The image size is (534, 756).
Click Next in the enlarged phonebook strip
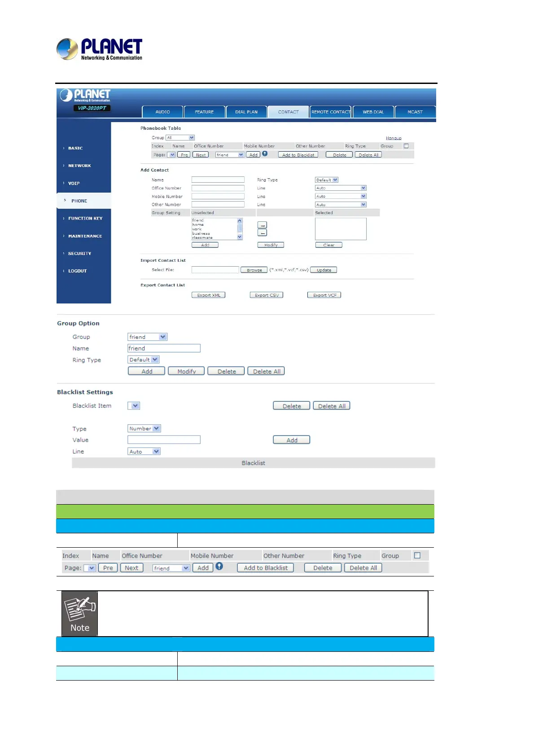[x=131, y=568]
